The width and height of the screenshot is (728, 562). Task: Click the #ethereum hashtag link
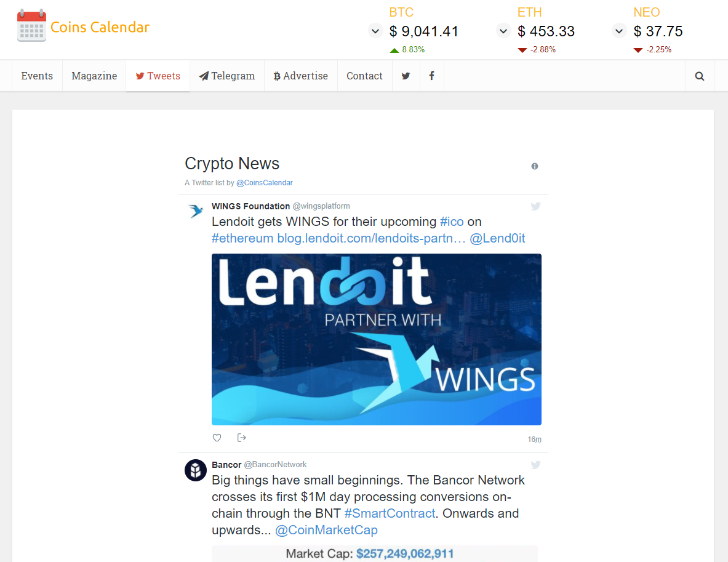(x=242, y=238)
